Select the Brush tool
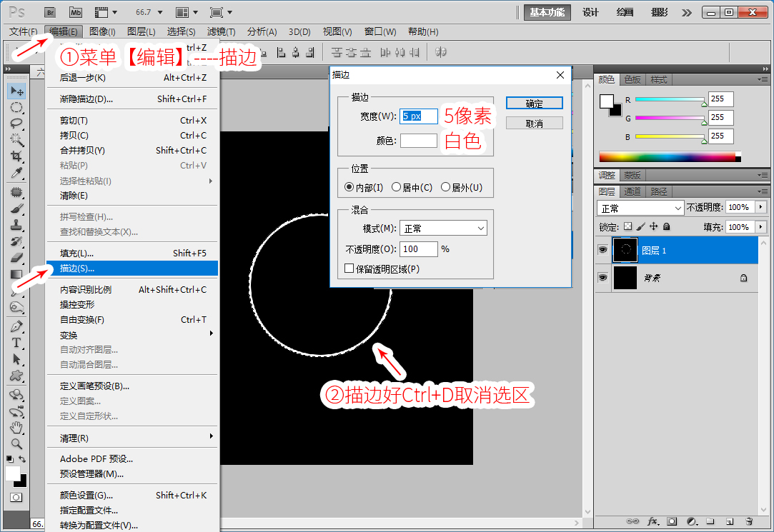The height and width of the screenshot is (532, 774). pyautogui.click(x=16, y=209)
